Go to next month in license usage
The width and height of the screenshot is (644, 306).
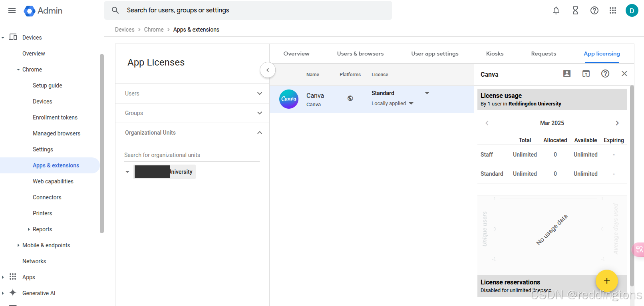coord(617,123)
